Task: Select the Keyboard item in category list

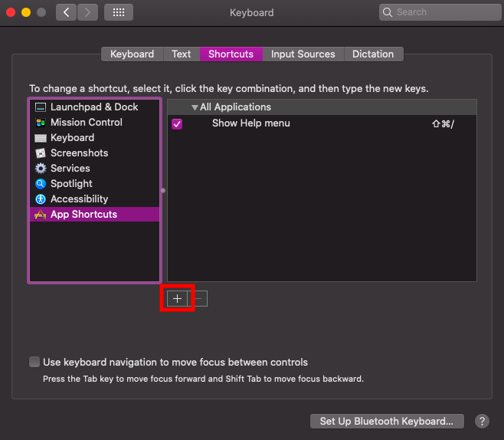Action: (x=72, y=138)
